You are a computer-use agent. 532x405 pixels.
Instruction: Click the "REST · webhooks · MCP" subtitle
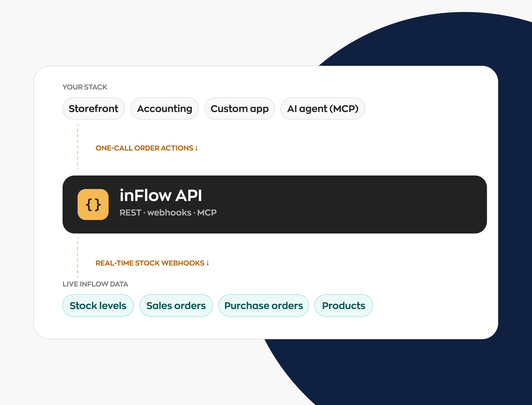(x=168, y=213)
